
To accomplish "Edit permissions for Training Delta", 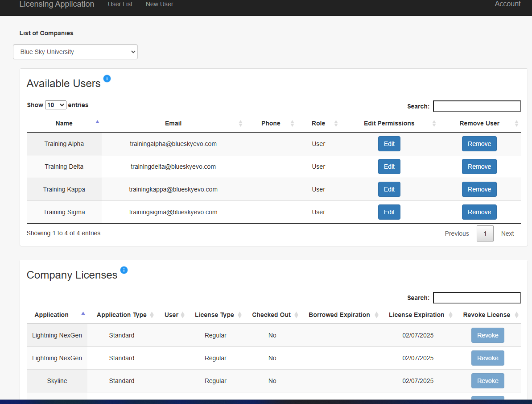I will pos(389,167).
